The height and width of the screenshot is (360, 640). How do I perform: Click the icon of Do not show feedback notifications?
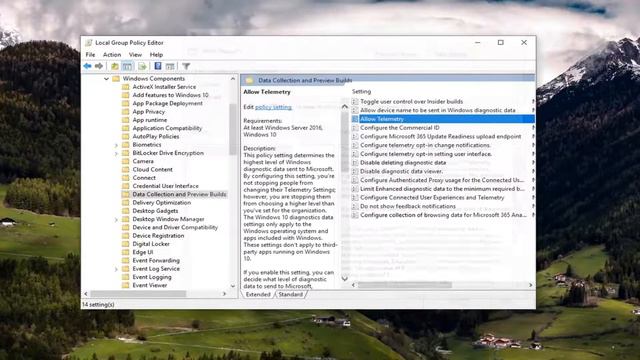355,207
